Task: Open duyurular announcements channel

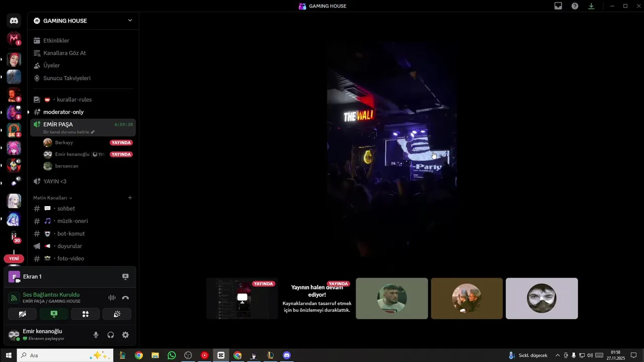Action: pyautogui.click(x=83, y=246)
